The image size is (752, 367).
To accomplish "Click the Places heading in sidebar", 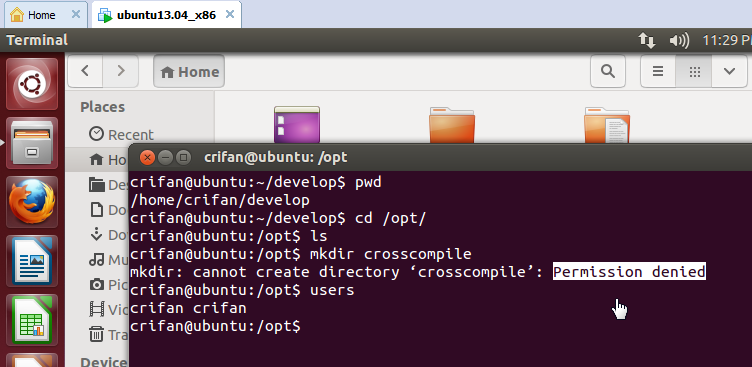I will pos(102,107).
